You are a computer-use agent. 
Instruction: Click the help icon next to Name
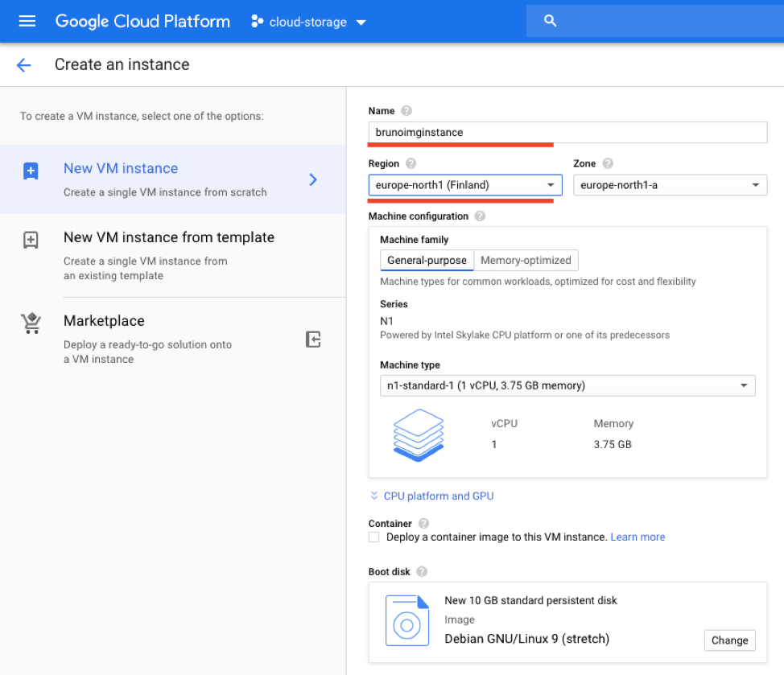point(406,111)
